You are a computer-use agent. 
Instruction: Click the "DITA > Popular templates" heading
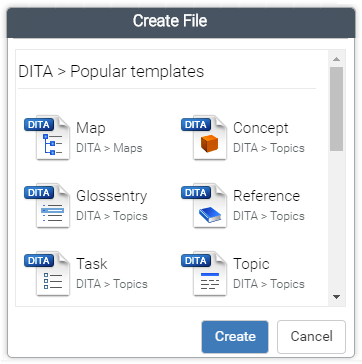click(111, 72)
